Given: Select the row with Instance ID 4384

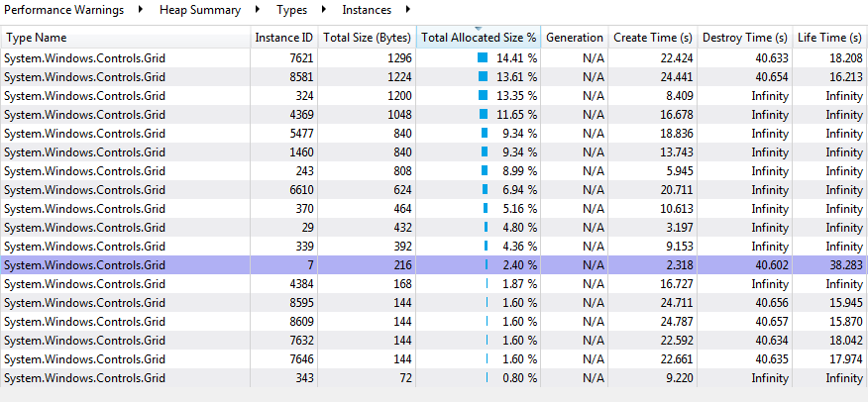Looking at the screenshot, I should coord(434,283).
